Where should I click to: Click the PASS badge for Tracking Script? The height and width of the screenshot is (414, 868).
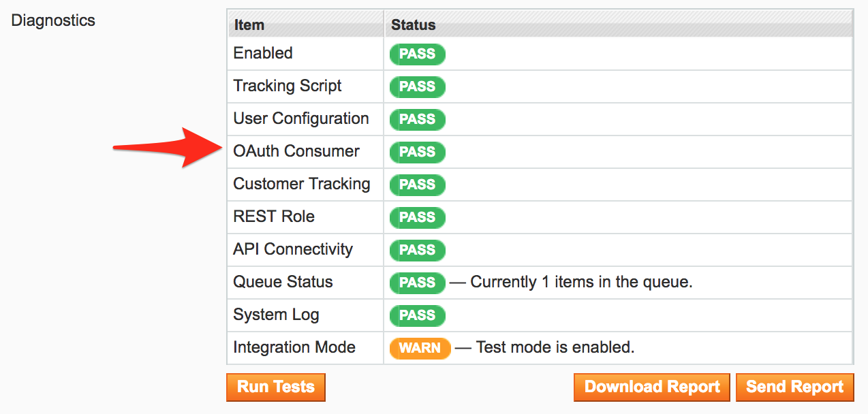tap(417, 87)
